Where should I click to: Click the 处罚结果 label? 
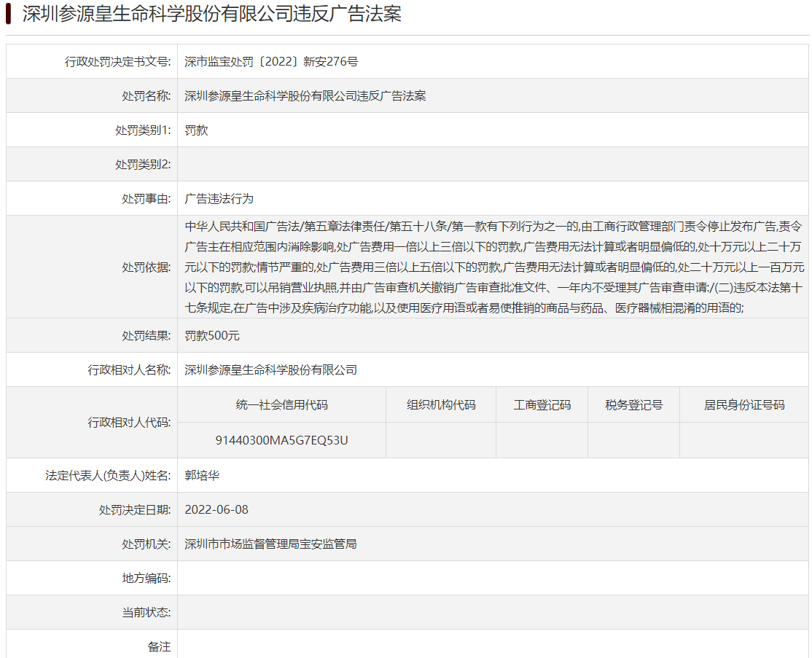tap(146, 335)
